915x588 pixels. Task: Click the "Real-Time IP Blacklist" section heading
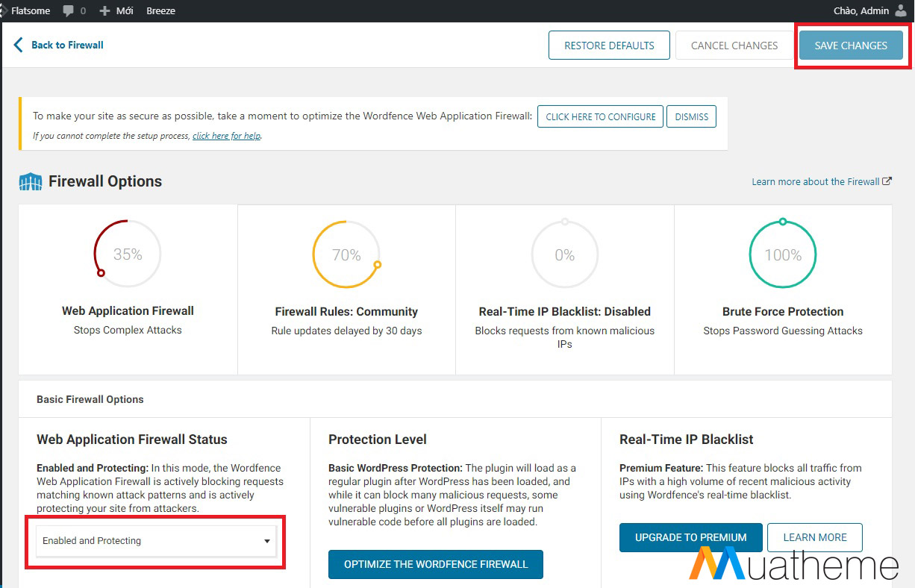(x=687, y=440)
